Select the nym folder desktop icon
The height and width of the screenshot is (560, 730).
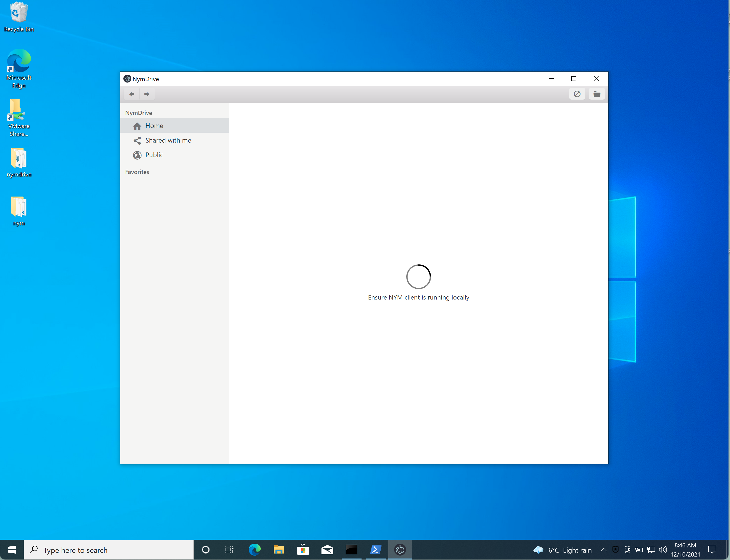coord(19,211)
